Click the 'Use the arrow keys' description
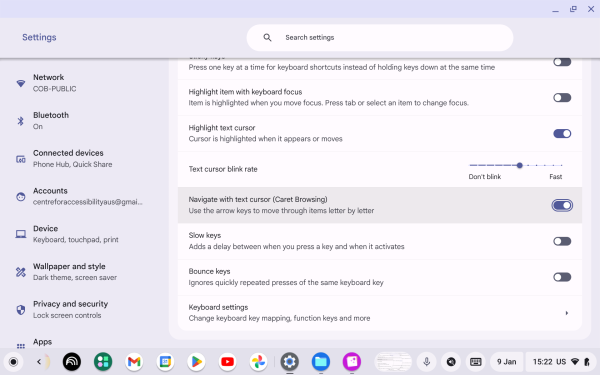This screenshot has width=600, height=375. pyautogui.click(x=281, y=211)
